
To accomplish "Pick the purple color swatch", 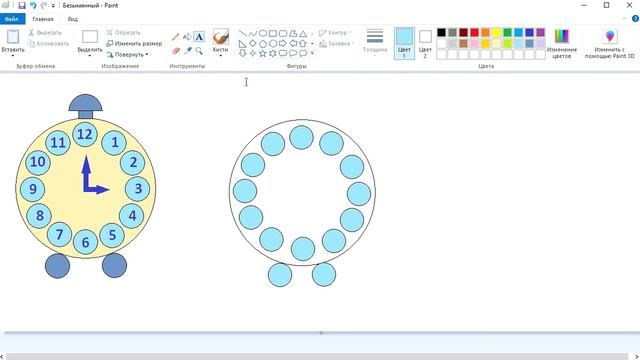I will 540,32.
